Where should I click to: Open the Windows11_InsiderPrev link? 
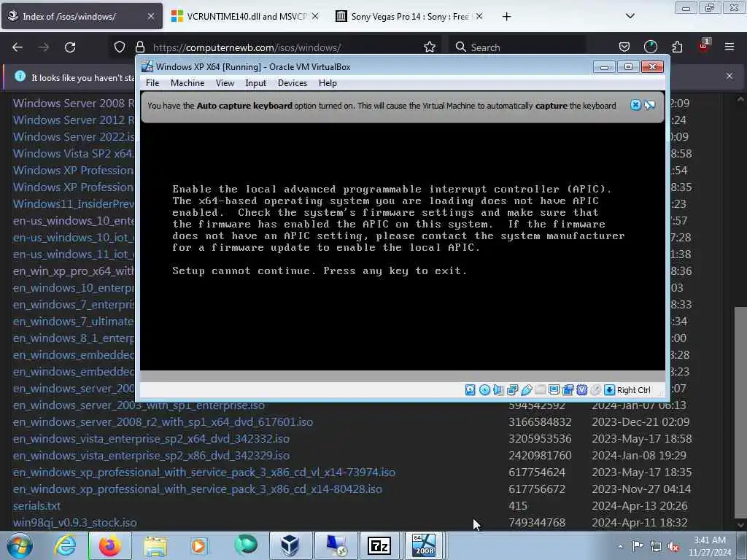tap(74, 204)
